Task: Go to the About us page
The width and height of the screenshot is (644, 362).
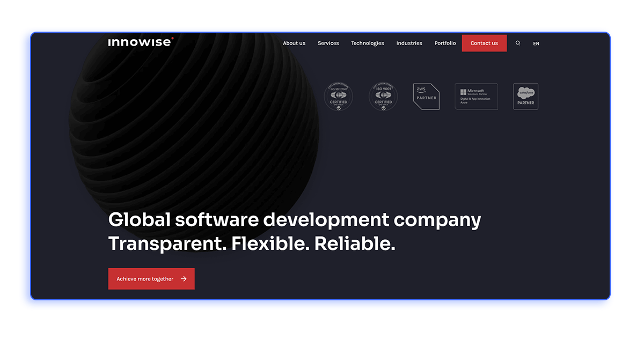Action: pos(294,43)
